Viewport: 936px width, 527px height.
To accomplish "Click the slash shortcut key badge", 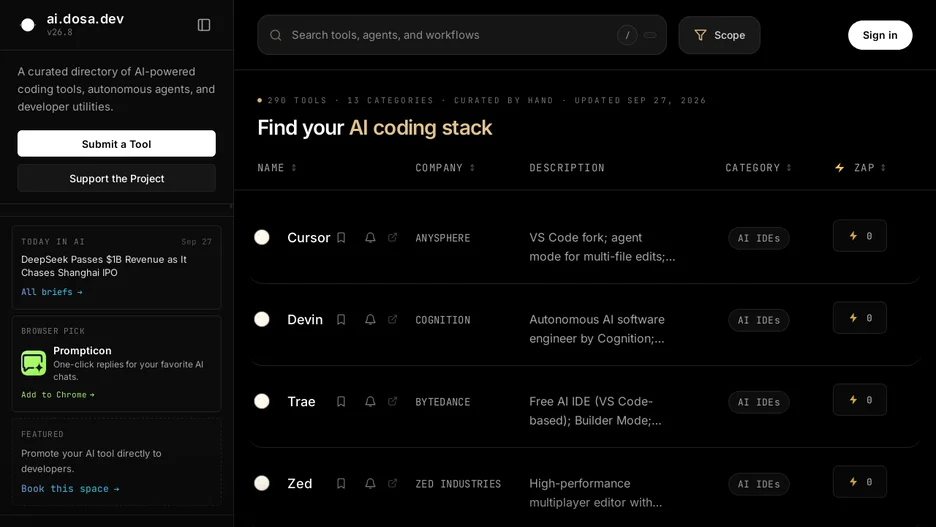I will 627,35.
